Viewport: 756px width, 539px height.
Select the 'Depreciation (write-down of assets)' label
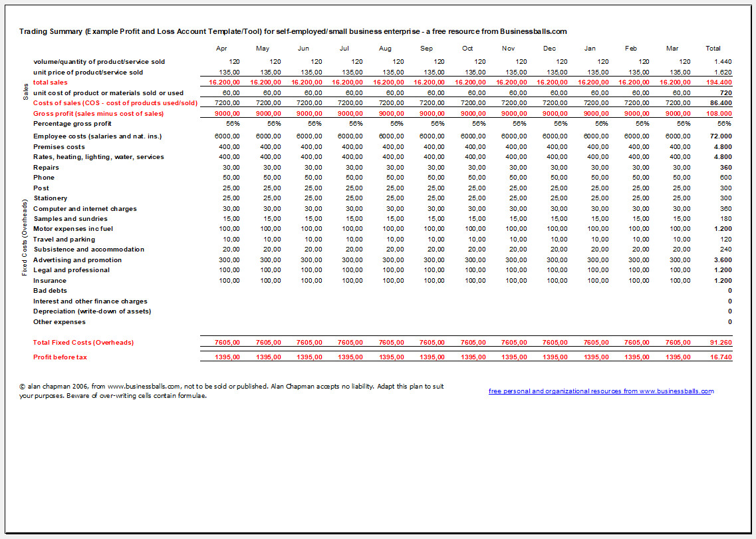pyautogui.click(x=92, y=311)
